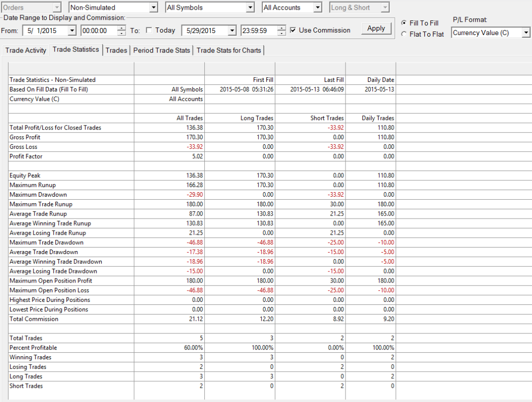Toggle the Use Commission checkbox
The width and height of the screenshot is (532, 402).
293,30
